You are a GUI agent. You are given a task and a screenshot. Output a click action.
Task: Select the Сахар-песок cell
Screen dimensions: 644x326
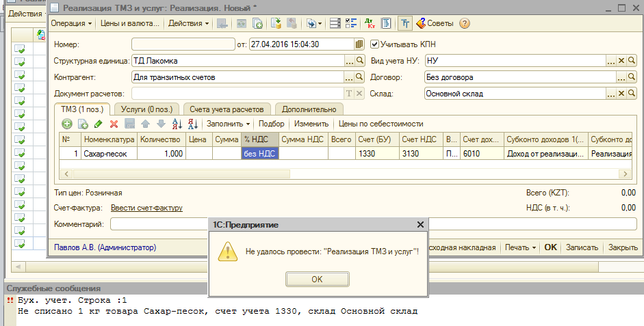[109, 154]
